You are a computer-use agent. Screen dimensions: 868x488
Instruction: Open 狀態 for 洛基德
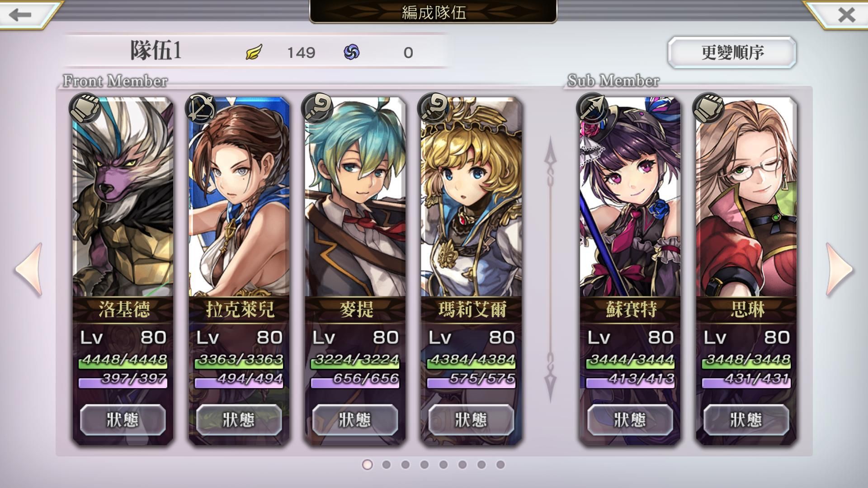123,420
